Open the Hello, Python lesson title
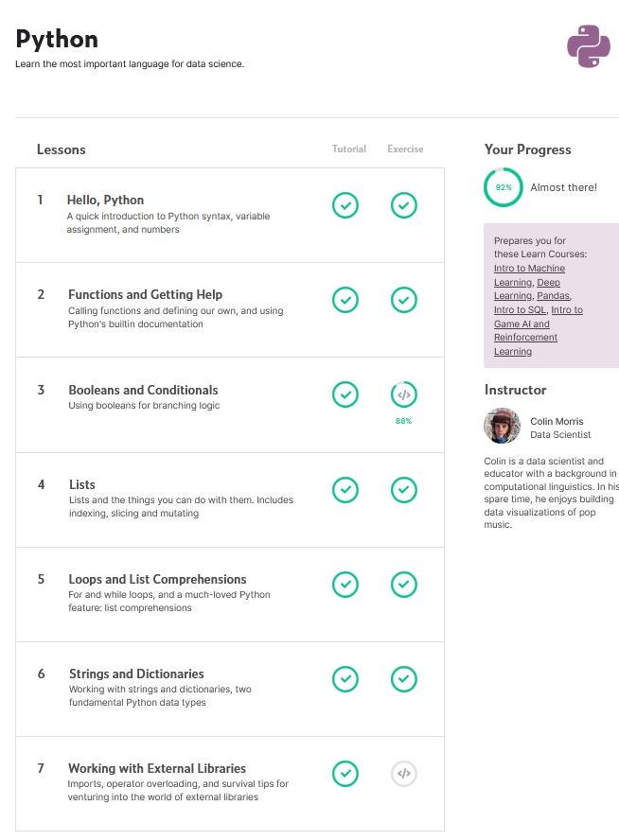 (106, 200)
